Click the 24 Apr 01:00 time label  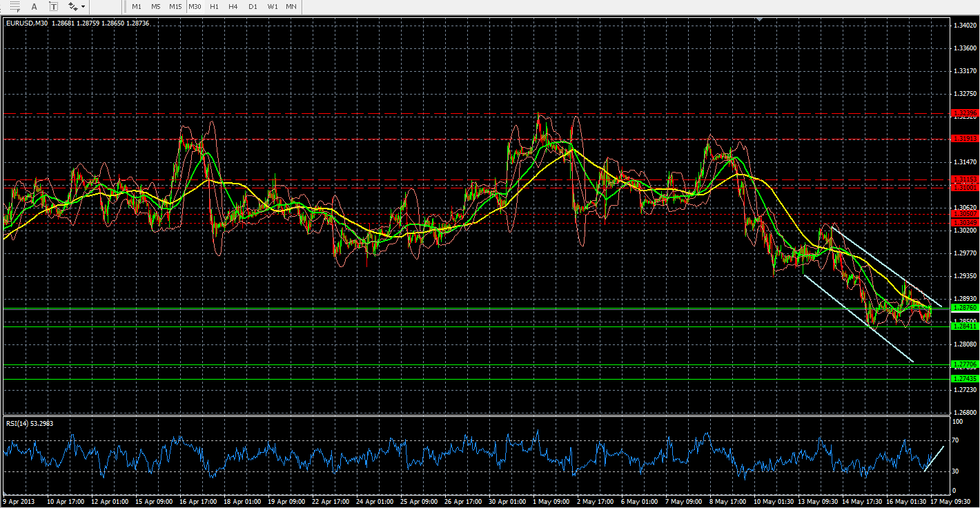point(374,502)
